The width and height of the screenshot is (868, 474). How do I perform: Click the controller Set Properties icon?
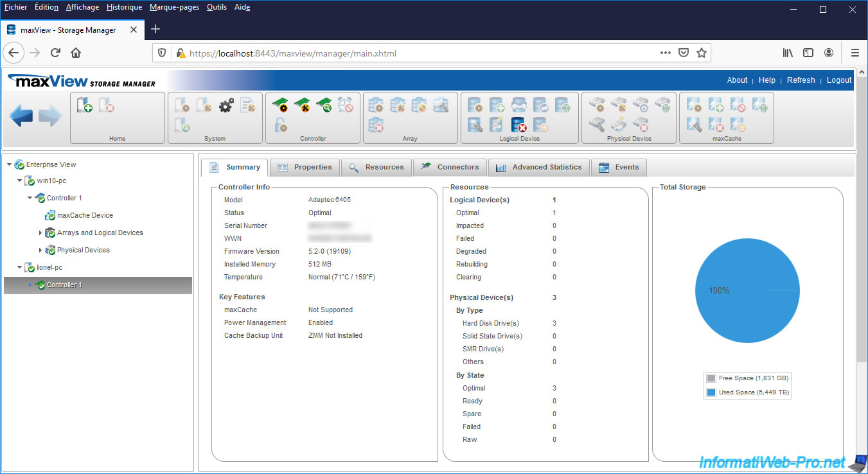pos(280,105)
